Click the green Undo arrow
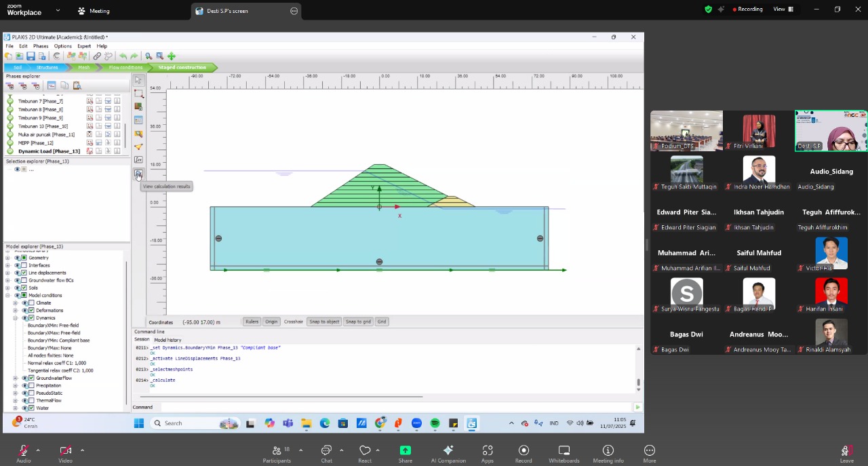The image size is (868, 466). click(x=123, y=56)
